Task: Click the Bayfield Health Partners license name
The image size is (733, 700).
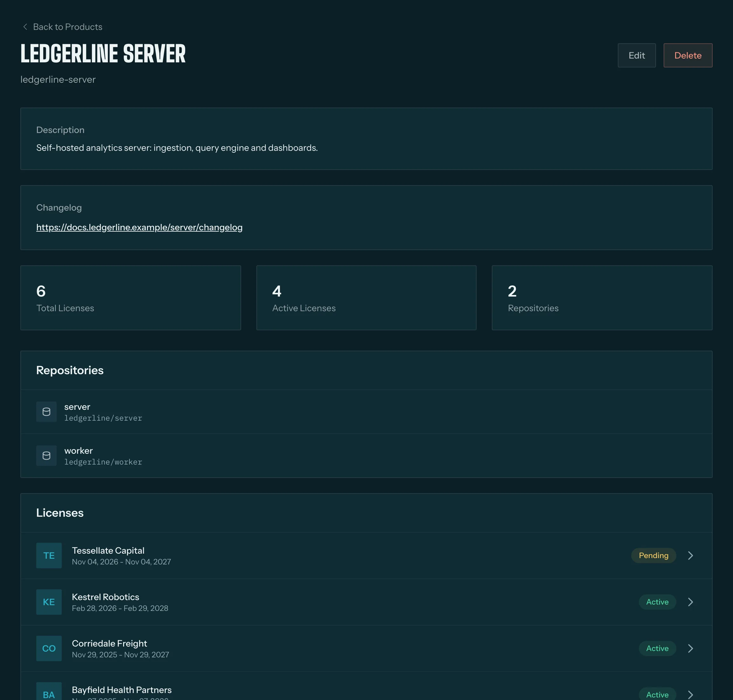Action: coord(122,690)
